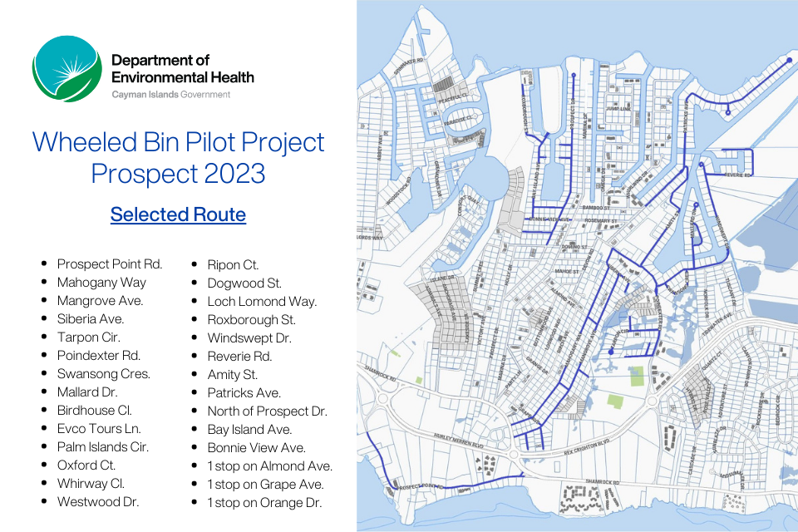The width and height of the screenshot is (798, 532).
Task: Select Ripon Ct. in second column
Action: pyautogui.click(x=233, y=264)
